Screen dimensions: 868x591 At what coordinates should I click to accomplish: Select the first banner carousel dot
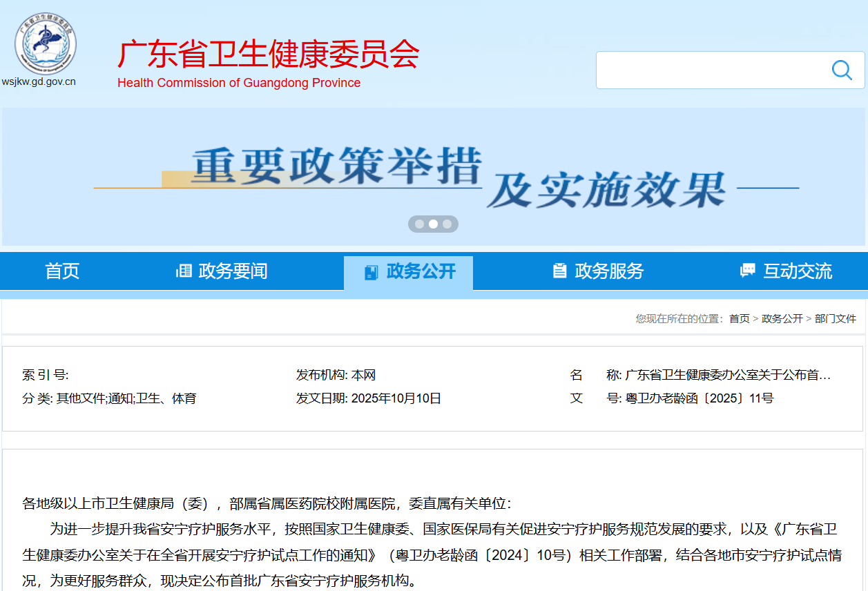click(419, 224)
